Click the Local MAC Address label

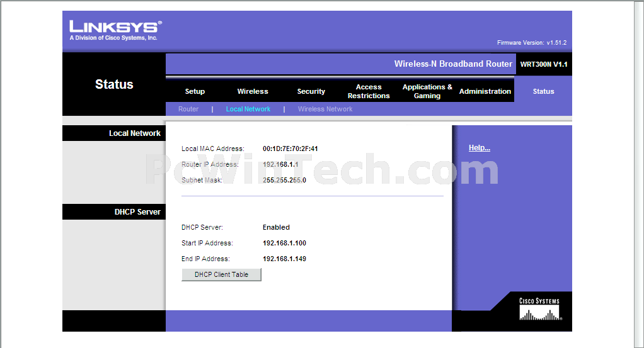(213, 149)
